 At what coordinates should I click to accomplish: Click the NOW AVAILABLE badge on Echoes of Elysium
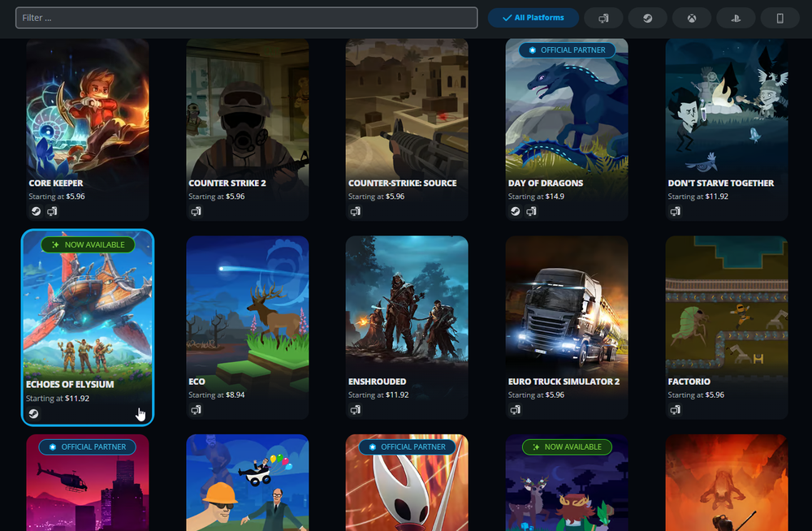coord(87,244)
